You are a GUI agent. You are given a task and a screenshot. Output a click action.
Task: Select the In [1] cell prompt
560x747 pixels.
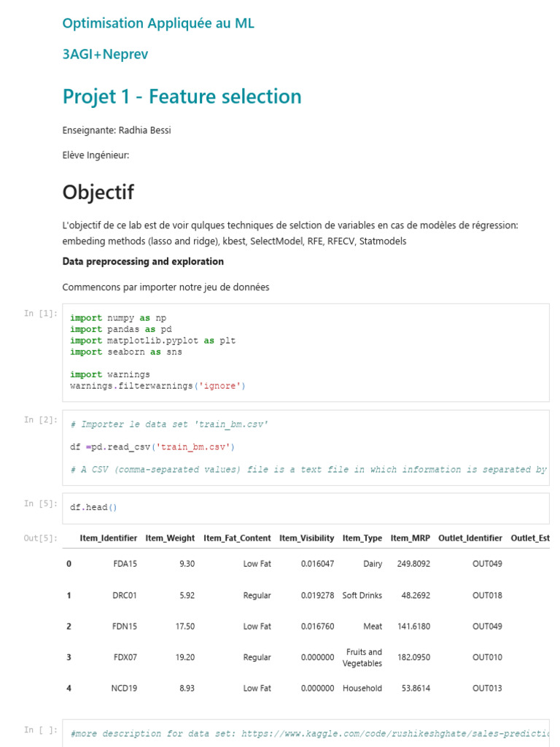pyautogui.click(x=40, y=314)
